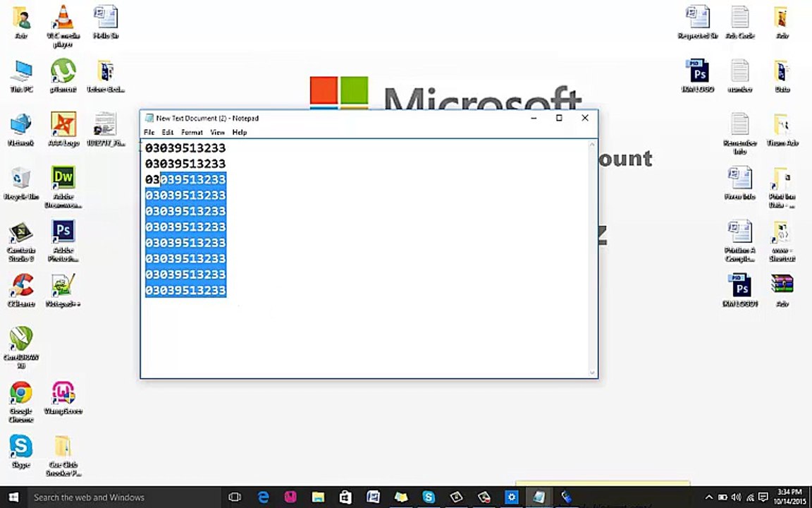Open Task View from the taskbar
The image size is (812, 508).
tap(235, 497)
